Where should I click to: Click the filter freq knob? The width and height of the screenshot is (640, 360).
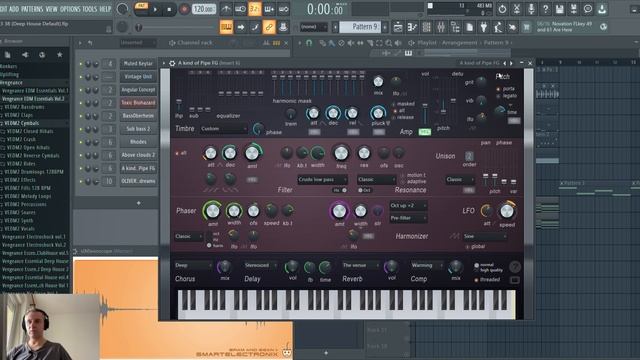coord(341,153)
